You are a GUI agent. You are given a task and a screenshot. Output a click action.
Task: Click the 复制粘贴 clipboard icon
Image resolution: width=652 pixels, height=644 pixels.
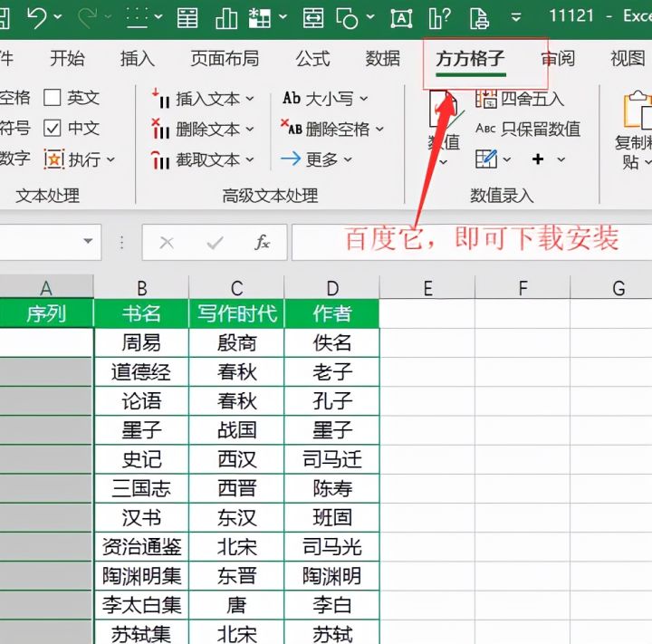638,109
